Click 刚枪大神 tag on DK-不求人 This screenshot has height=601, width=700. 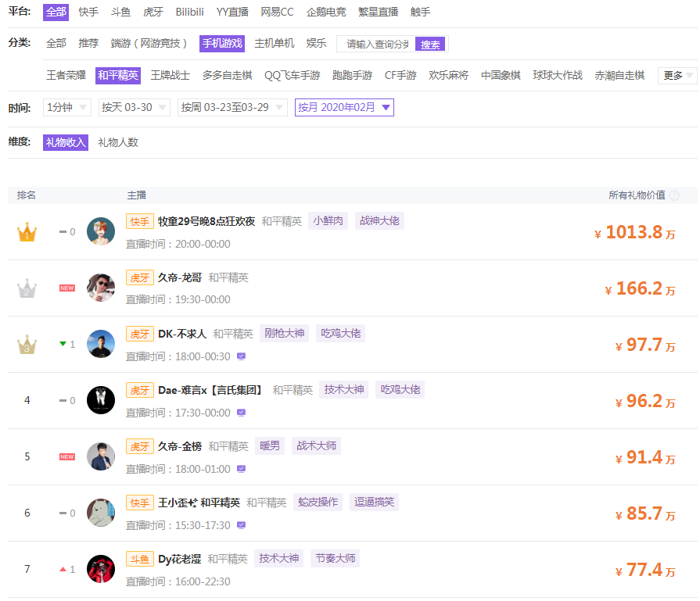click(x=285, y=333)
